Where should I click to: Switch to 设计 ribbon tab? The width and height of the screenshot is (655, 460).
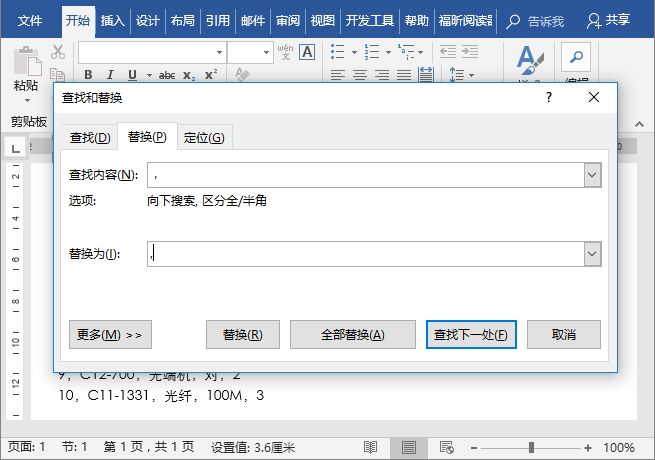147,20
